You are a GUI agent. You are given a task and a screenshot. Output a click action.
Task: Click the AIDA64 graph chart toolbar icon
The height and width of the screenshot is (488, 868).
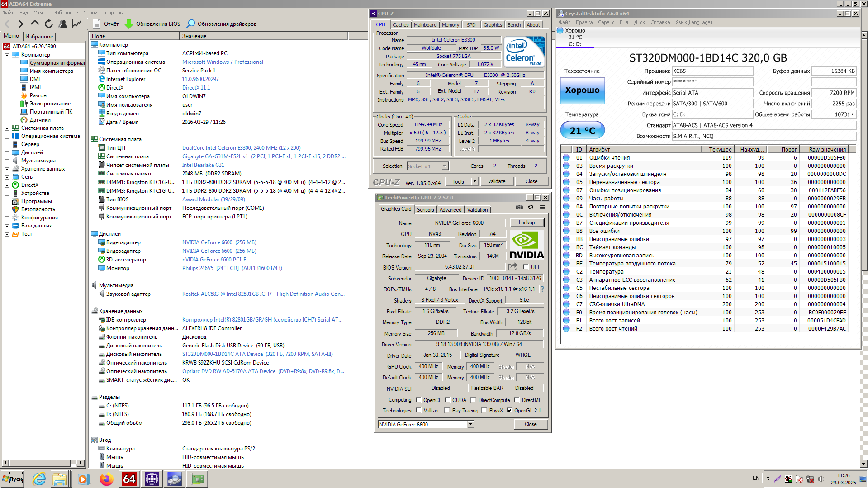(x=77, y=24)
